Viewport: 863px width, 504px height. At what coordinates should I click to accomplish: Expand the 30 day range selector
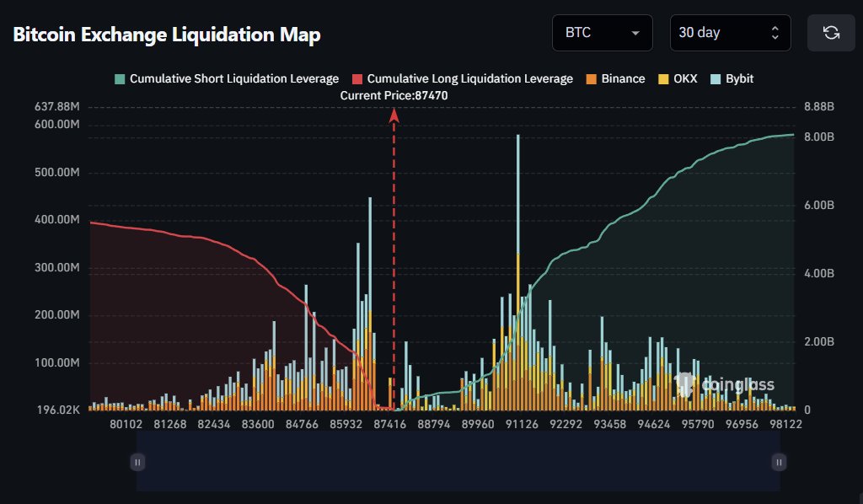point(730,33)
